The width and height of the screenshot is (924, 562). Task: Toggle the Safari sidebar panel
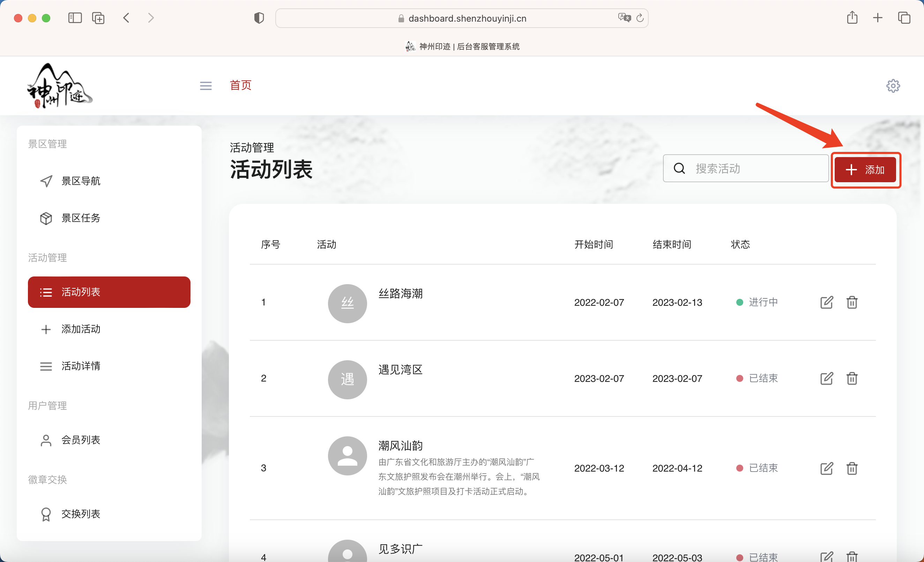pyautogui.click(x=75, y=18)
